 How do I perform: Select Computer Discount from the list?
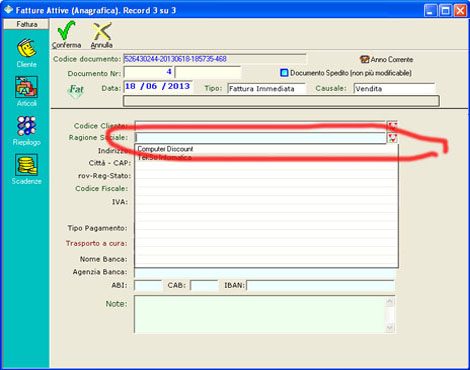coord(165,149)
